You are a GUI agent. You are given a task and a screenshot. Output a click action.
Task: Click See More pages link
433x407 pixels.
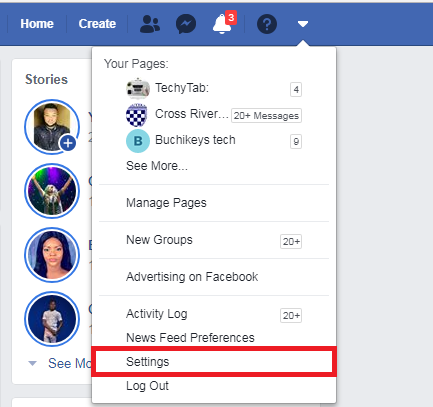(157, 166)
